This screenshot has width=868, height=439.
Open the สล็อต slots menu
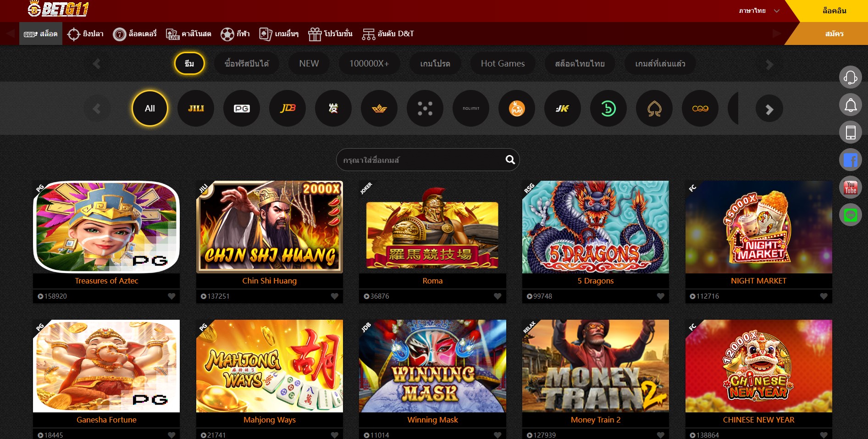(41, 33)
